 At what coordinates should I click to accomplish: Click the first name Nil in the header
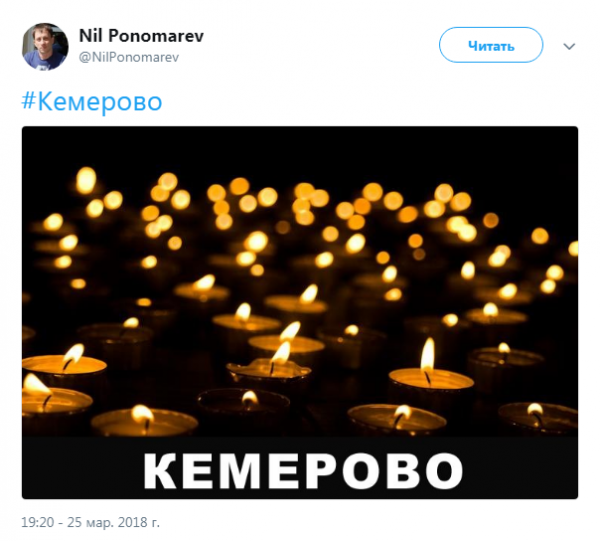tap(91, 36)
